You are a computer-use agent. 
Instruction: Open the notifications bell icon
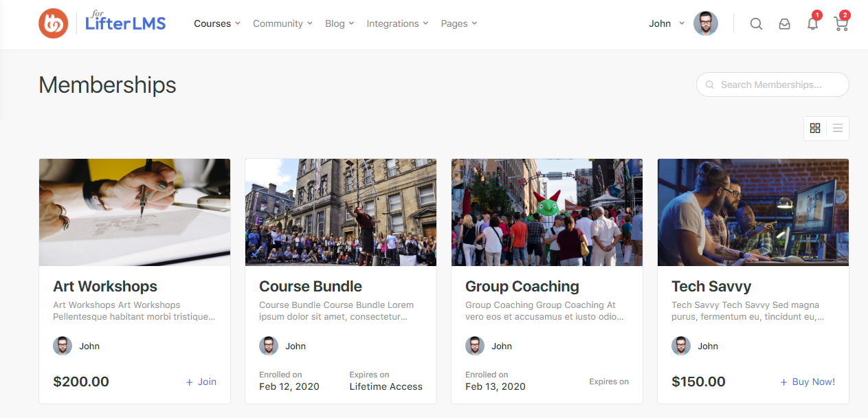(x=812, y=24)
